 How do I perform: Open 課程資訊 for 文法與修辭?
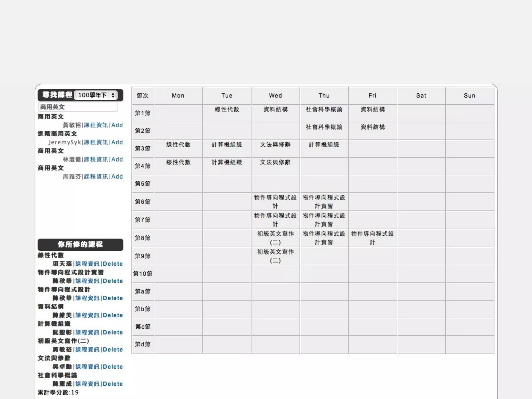click(87, 367)
